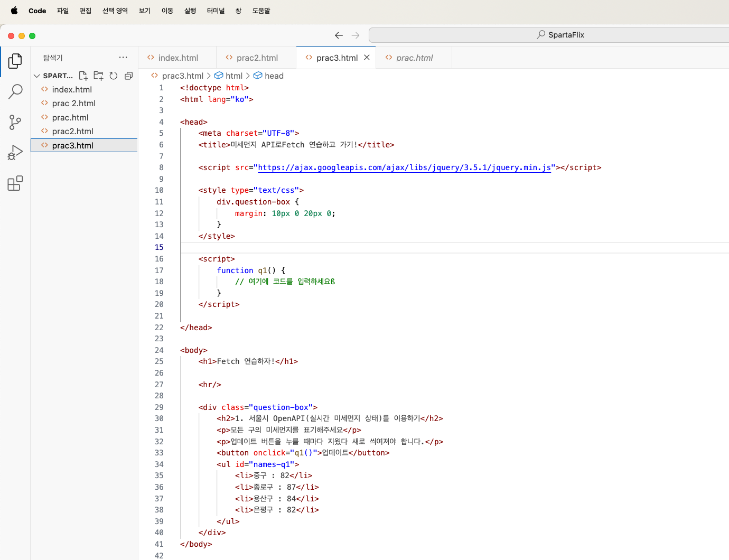Click the 여기에 코드를 입력하세요 comment line

pyautogui.click(x=285, y=282)
